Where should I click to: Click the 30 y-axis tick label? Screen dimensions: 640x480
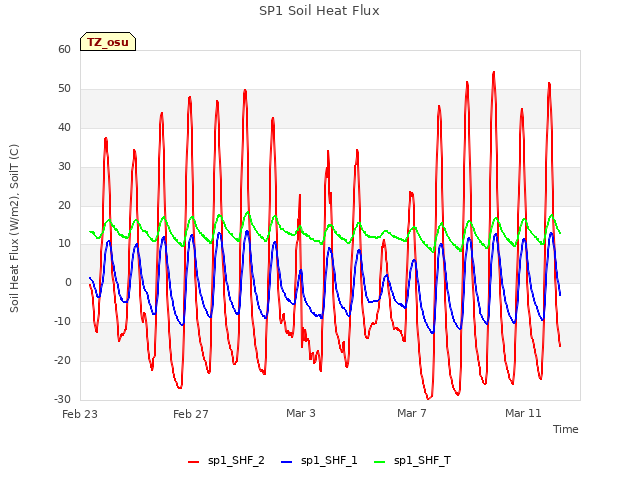[x=64, y=167]
